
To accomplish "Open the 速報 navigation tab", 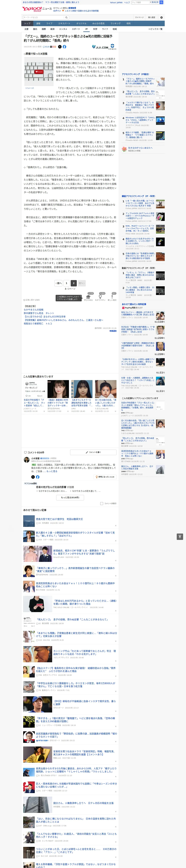I will click(38, 24).
